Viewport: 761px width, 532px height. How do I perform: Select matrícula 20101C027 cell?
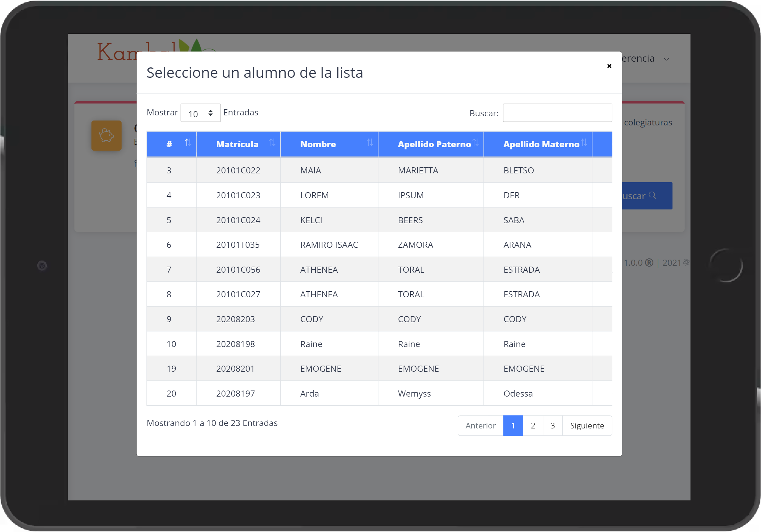(x=238, y=294)
